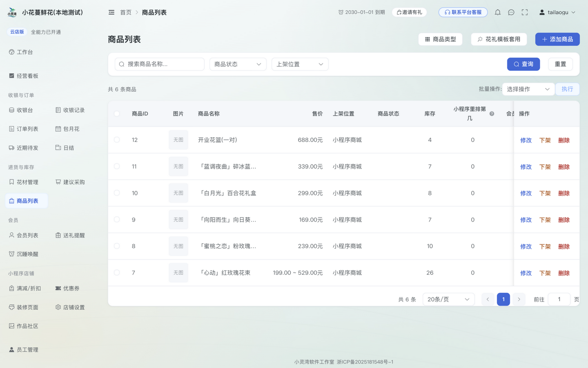Screen dimensions: 588x368
Task: Open the tailaogu user menu
Action: pyautogui.click(x=557, y=12)
